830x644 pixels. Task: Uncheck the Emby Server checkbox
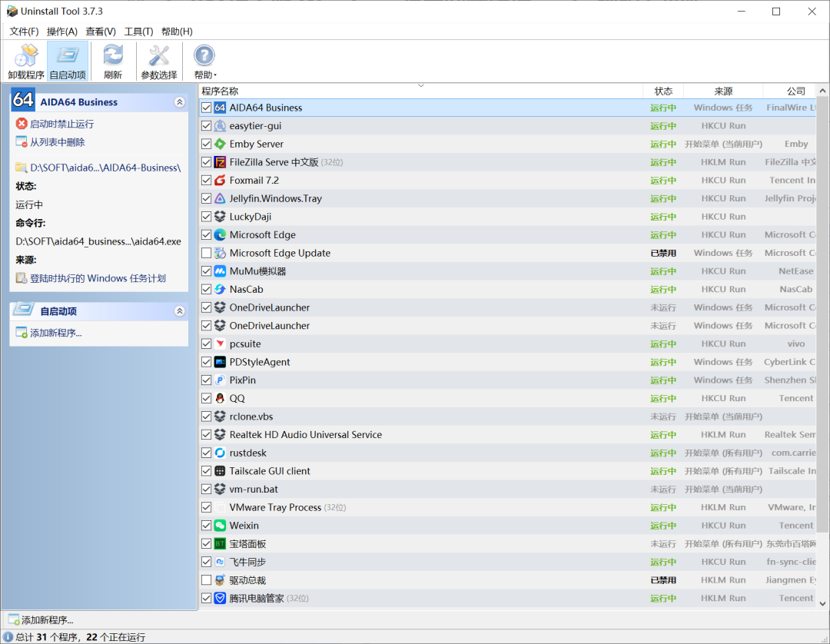pyautogui.click(x=207, y=144)
